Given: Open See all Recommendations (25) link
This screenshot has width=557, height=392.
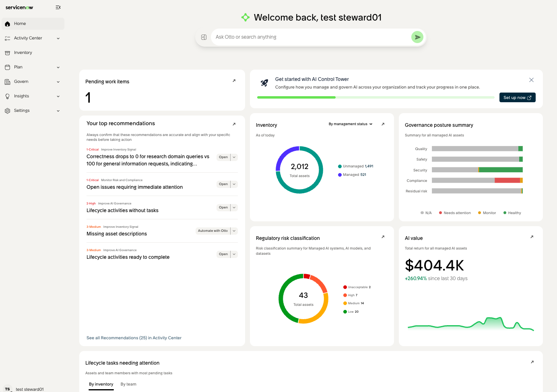Looking at the screenshot, I should click(134, 338).
